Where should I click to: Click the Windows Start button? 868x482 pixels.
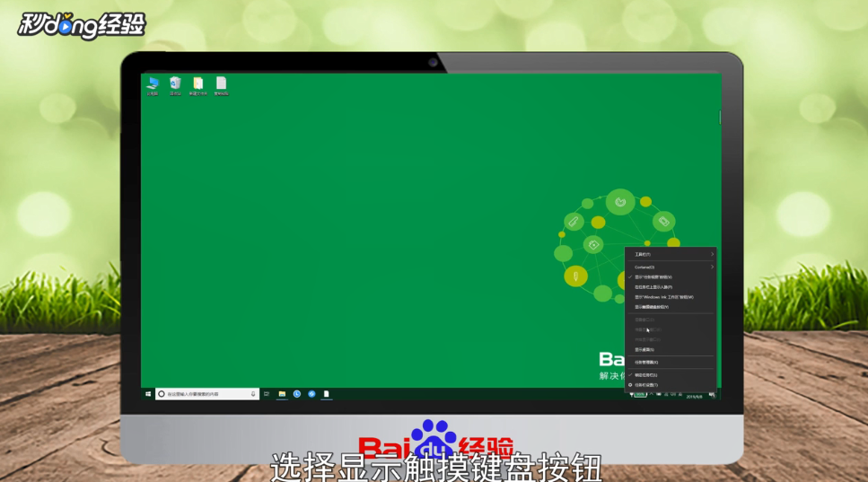(x=148, y=394)
